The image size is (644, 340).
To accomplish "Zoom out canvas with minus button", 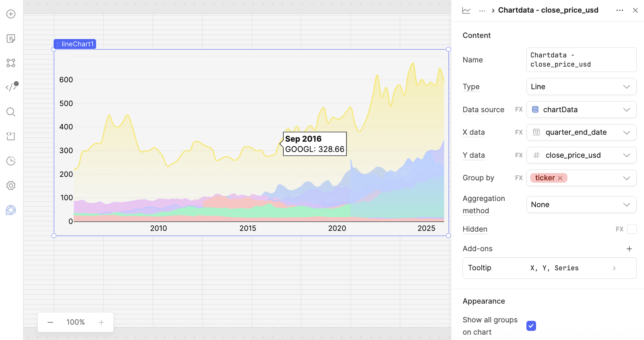I will point(51,322).
